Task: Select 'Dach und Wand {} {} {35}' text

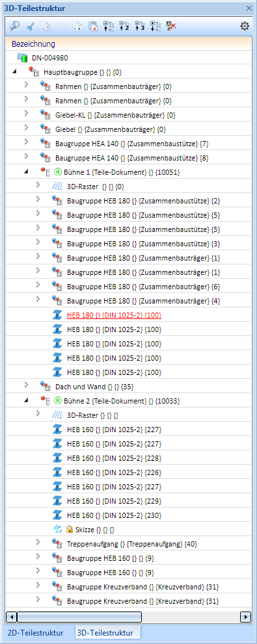Action: tap(94, 387)
